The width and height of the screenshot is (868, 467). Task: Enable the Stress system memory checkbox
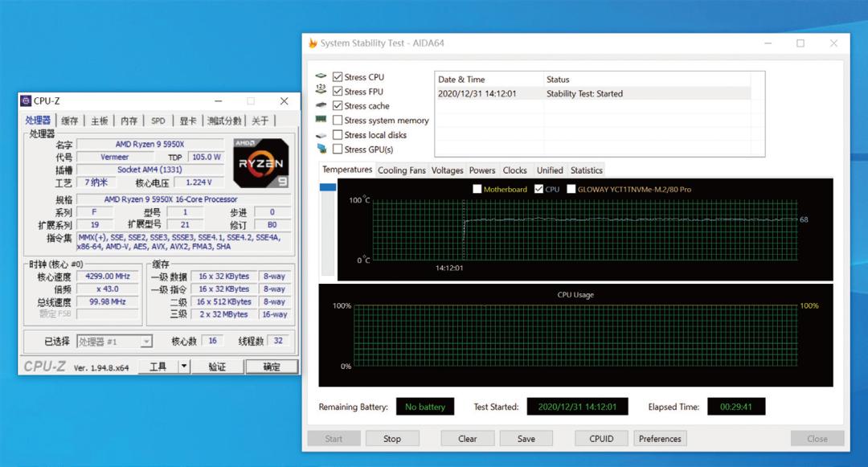click(x=338, y=121)
